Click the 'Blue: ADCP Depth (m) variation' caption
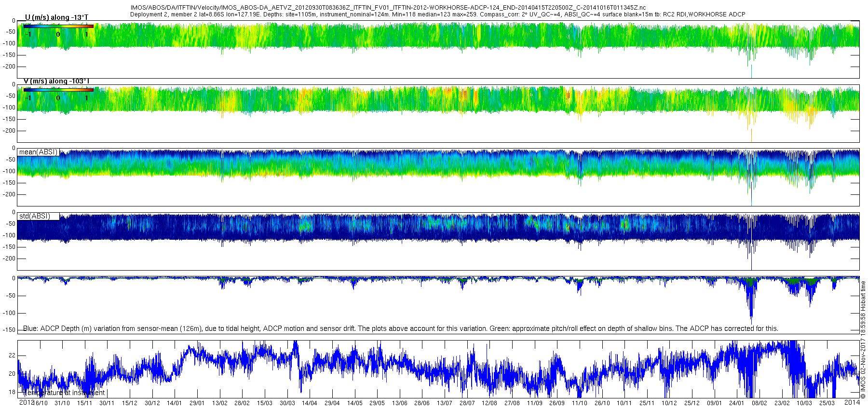The height and width of the screenshot is (410, 868). tap(401, 328)
